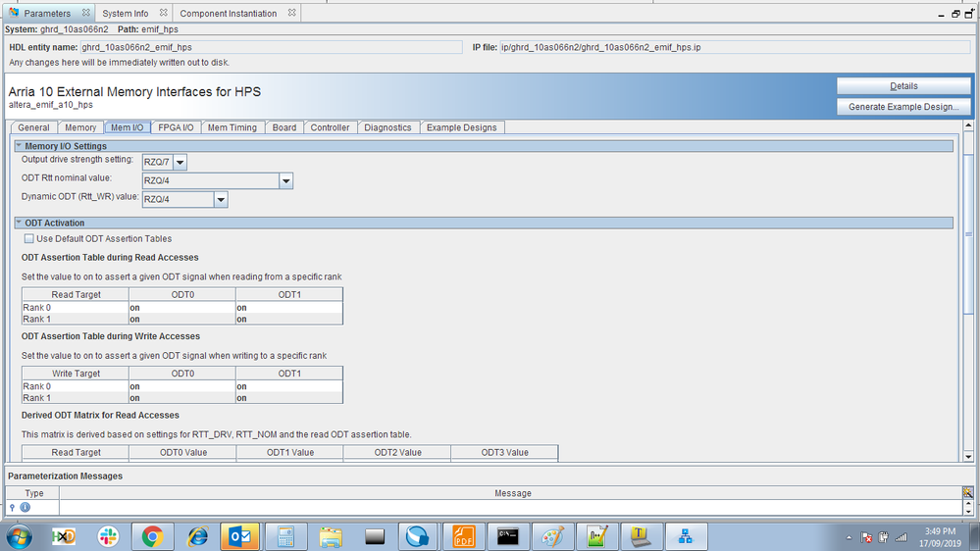This screenshot has width=980, height=551.
Task: Click the HDL entity name field
Action: click(x=272, y=47)
